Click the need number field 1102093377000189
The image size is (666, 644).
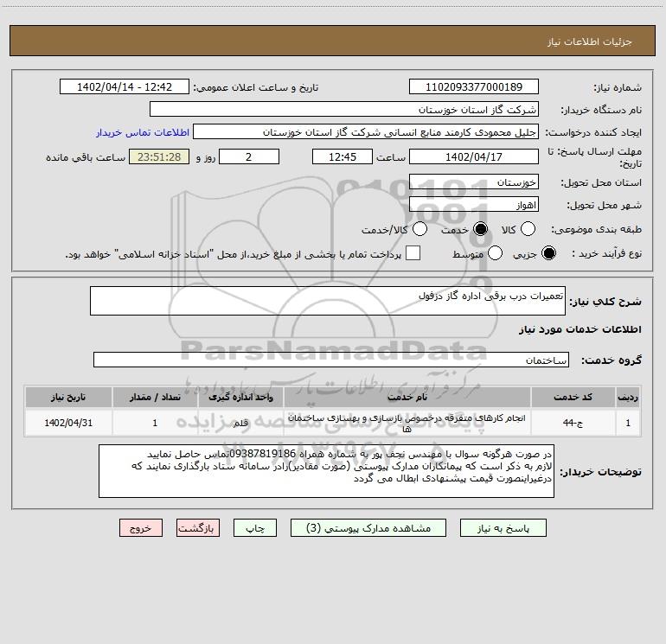click(474, 87)
